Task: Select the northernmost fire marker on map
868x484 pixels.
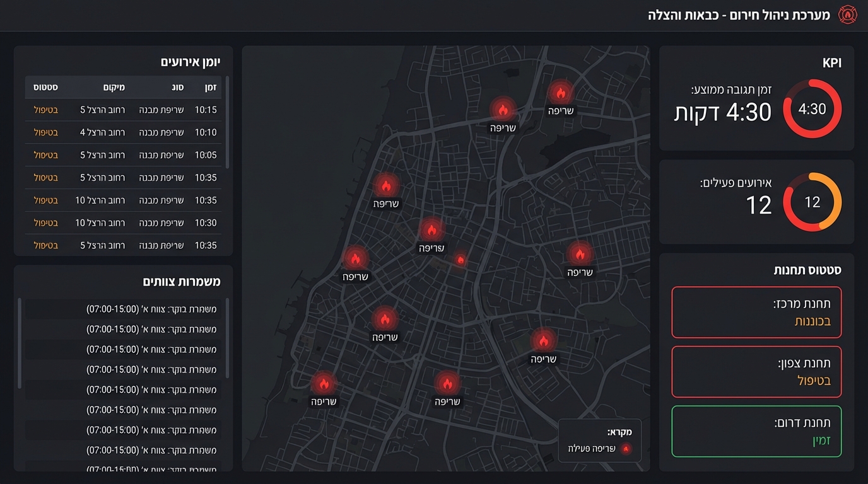Action: [560, 93]
